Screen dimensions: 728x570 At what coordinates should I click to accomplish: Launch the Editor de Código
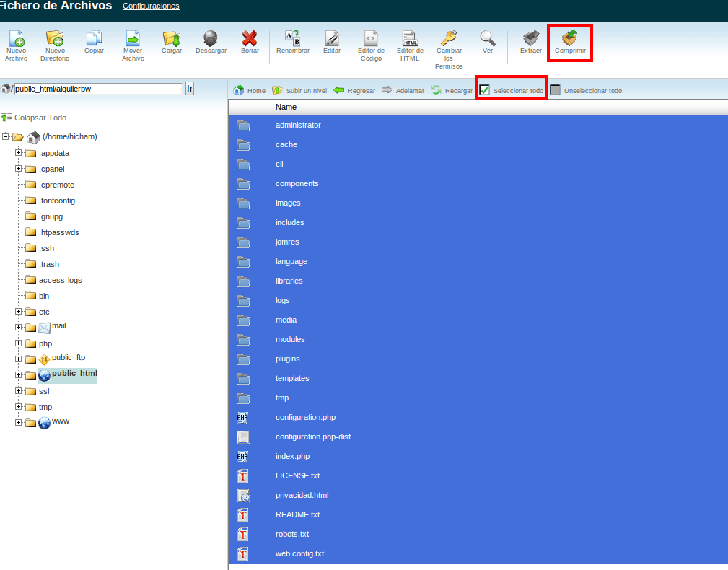coord(371,38)
